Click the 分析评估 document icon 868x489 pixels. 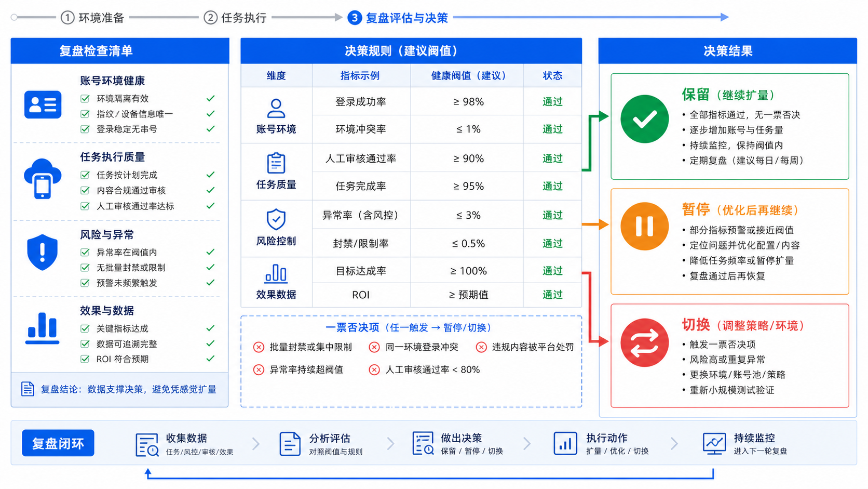tap(290, 444)
